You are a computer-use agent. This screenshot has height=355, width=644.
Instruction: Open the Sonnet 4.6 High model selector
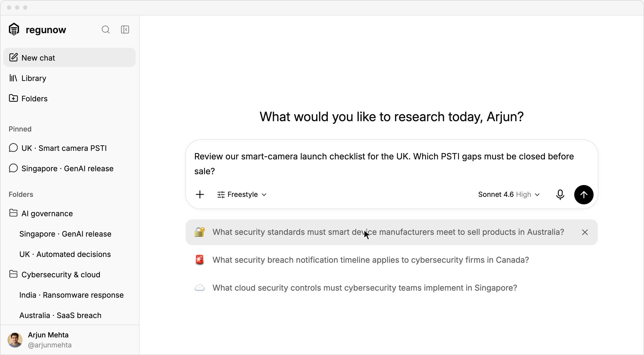(x=509, y=195)
